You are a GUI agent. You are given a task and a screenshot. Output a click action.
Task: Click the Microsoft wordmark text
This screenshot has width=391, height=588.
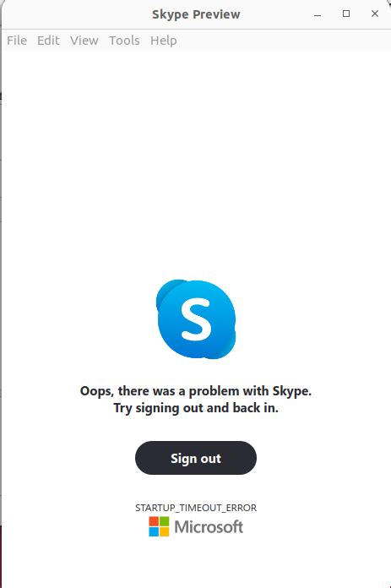209,527
